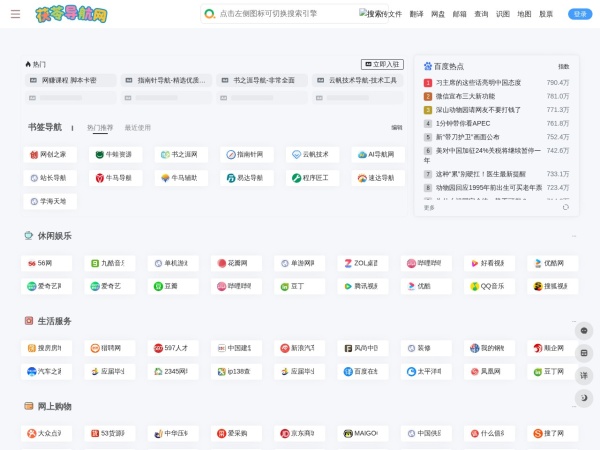Screen dimensions: 600x450
Task: Open the 股票 top menu item
Action: click(546, 14)
